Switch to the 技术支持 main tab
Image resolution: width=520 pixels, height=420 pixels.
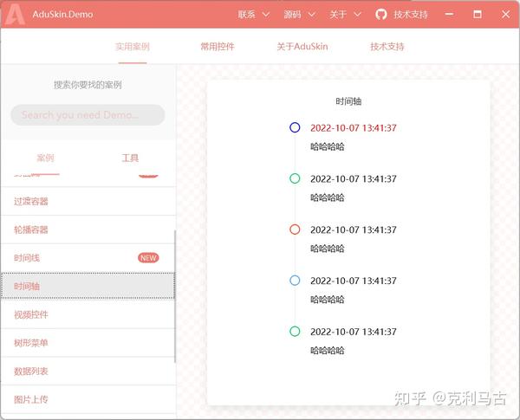[x=387, y=47]
